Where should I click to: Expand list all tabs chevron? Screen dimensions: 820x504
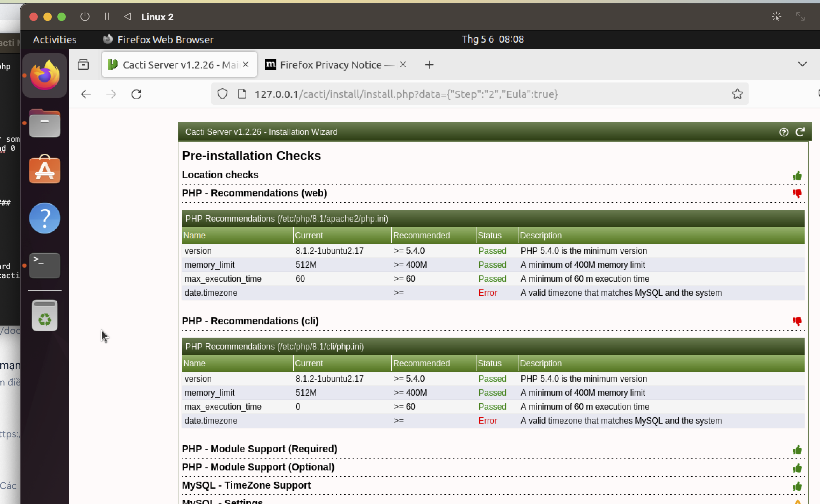802,65
